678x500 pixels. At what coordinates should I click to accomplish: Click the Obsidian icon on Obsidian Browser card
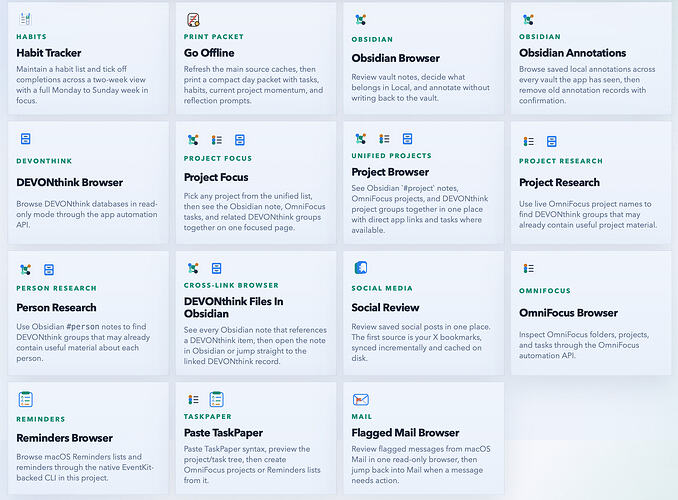(361, 19)
